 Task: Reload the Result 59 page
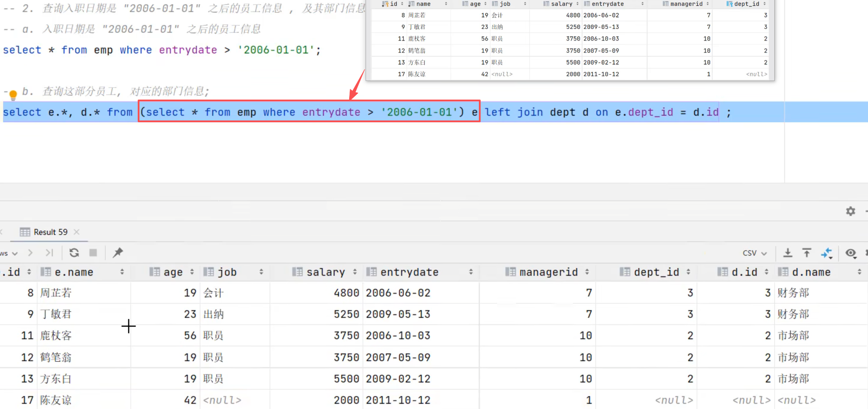(x=74, y=253)
